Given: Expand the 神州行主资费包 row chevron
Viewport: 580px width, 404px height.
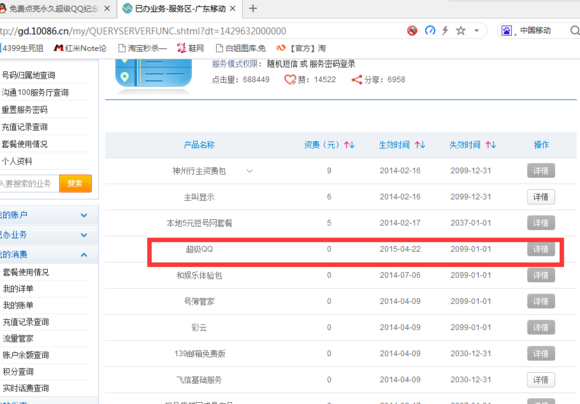Looking at the screenshot, I should [x=250, y=171].
